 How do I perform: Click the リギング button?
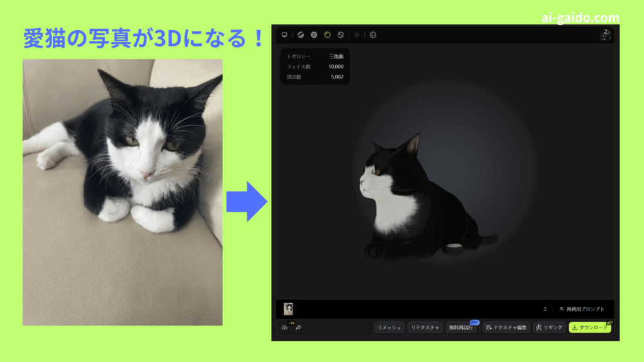tap(549, 327)
